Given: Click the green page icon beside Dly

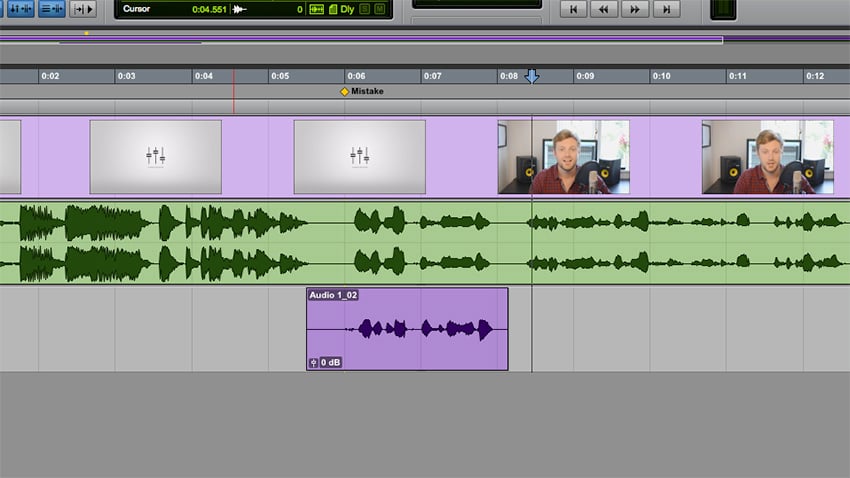Looking at the screenshot, I should [x=333, y=9].
